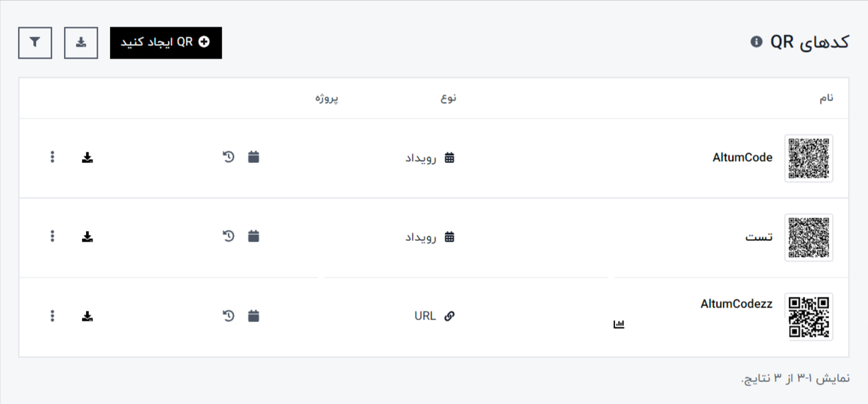Open more options menu for تست row
Viewport: 868px width, 404px height.
click(x=53, y=236)
